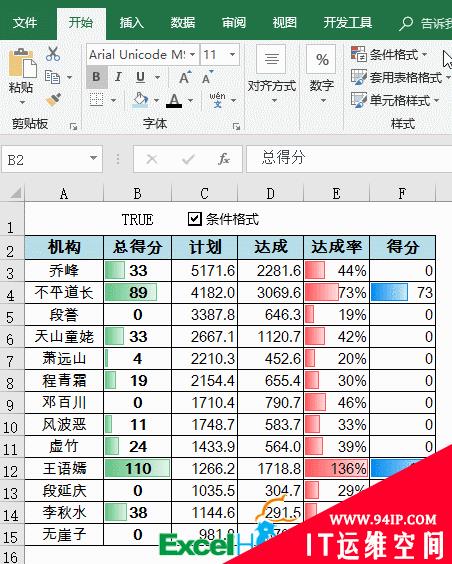Open the 开发工具 ribbon tab
This screenshot has width=452, height=564.
pos(347,23)
